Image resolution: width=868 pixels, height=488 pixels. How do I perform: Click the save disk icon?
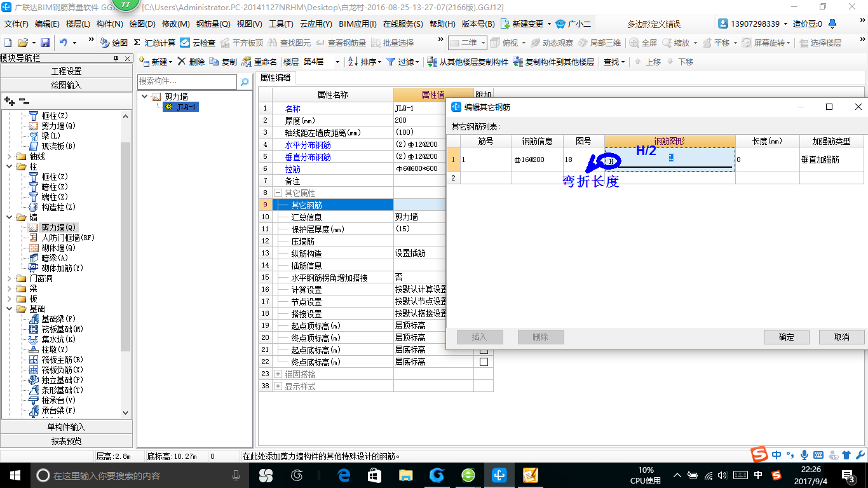(45, 43)
